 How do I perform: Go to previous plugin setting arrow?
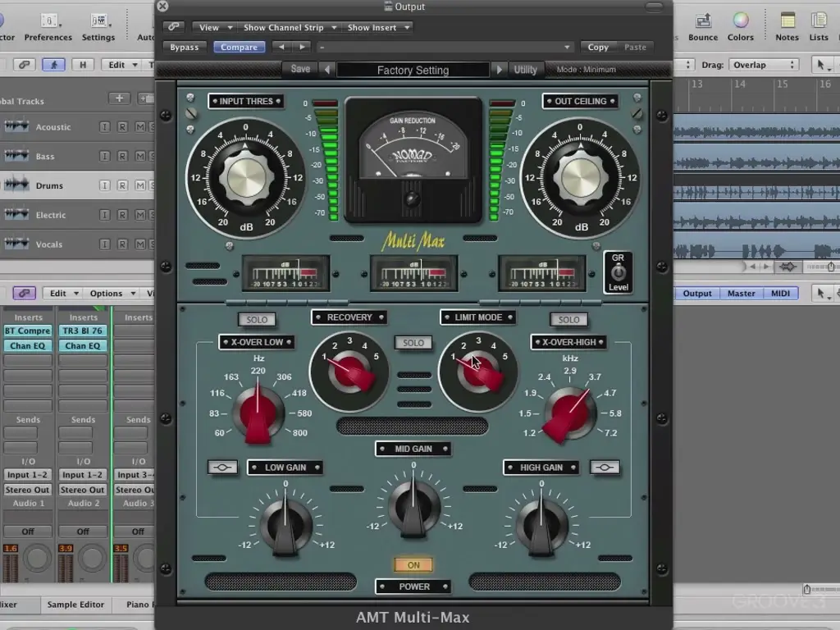point(281,47)
